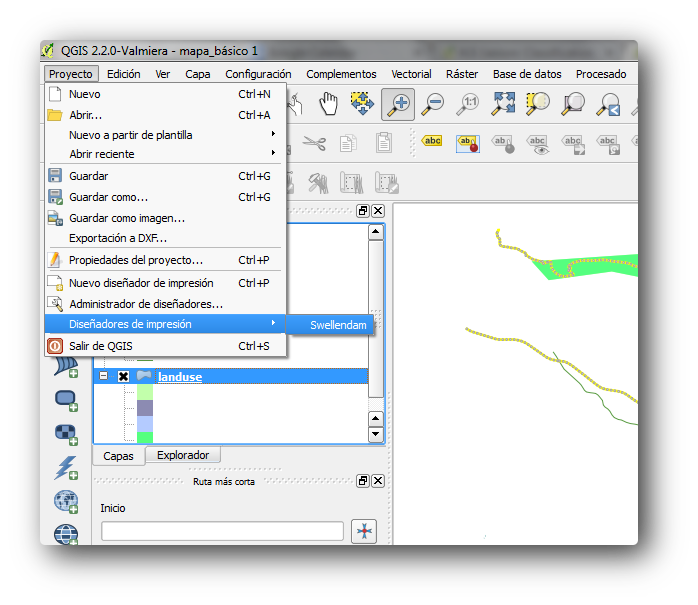Select the Move Label tool

pos(573,145)
